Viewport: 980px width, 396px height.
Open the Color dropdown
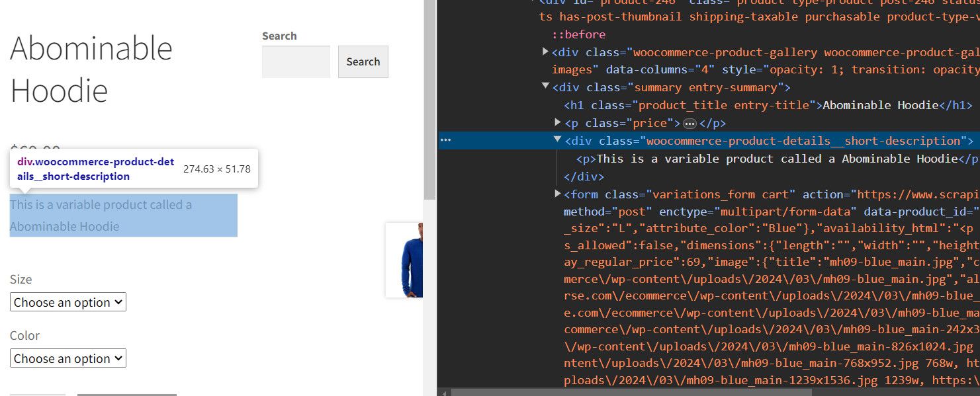pos(68,358)
